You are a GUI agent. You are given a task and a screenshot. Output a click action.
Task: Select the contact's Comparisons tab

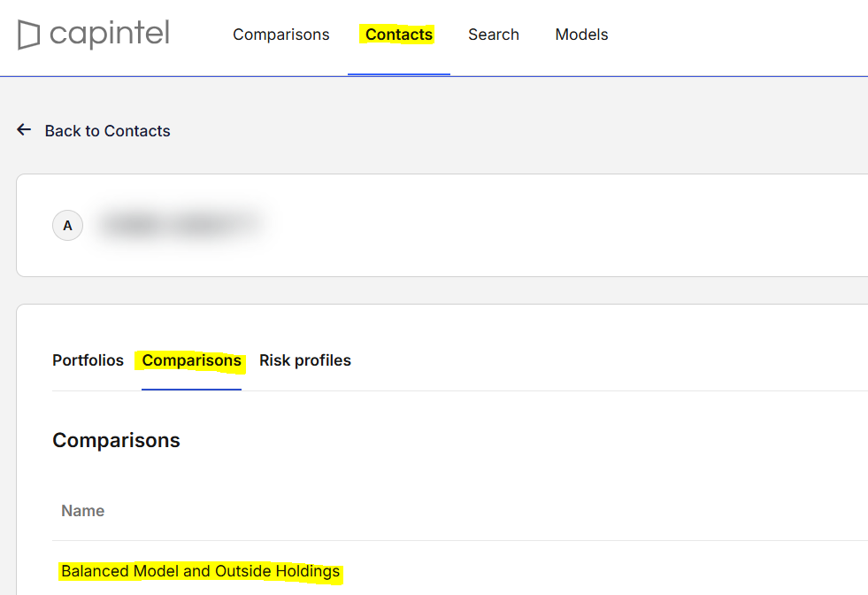click(x=191, y=360)
